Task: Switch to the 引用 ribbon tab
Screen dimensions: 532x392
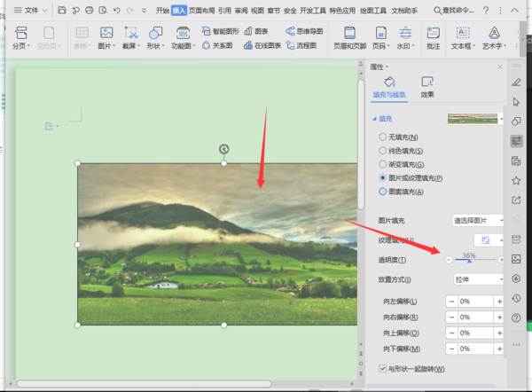Action: point(224,11)
